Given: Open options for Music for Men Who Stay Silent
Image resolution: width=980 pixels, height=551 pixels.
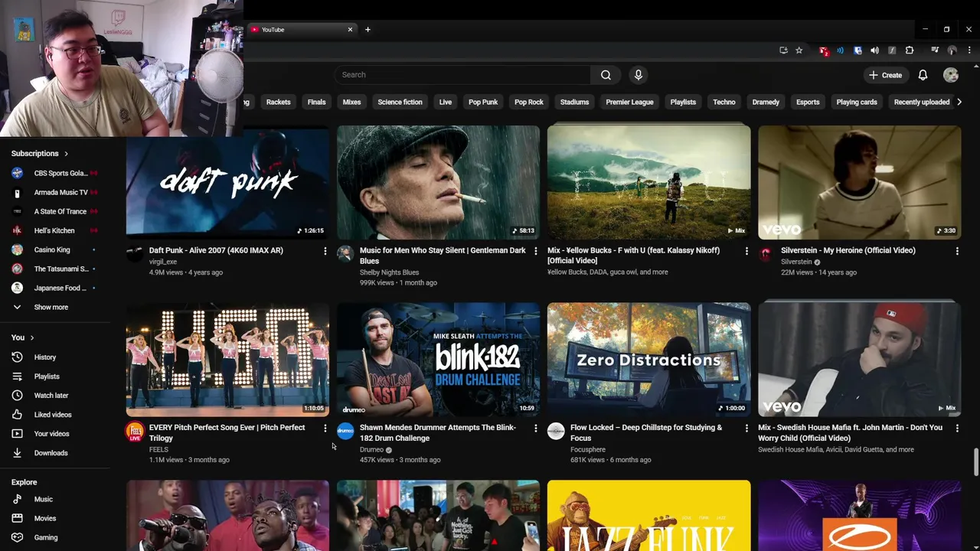Looking at the screenshot, I should pos(535,251).
